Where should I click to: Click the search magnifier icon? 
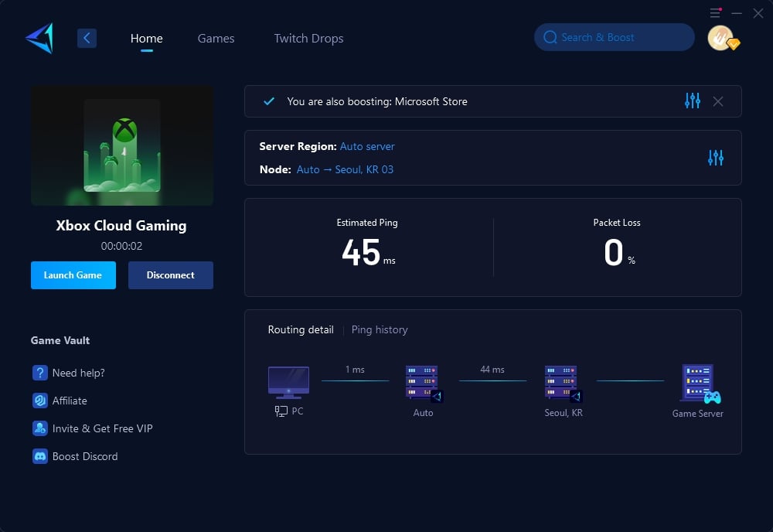550,37
